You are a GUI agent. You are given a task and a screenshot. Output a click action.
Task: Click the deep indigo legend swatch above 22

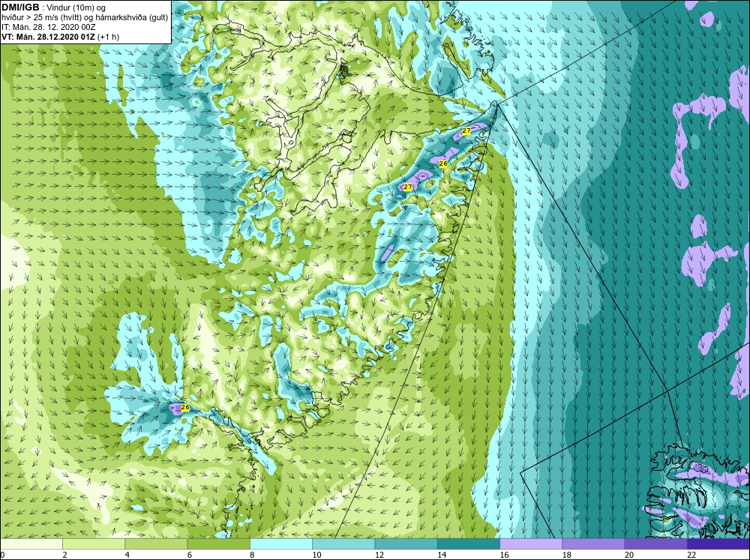click(718, 544)
